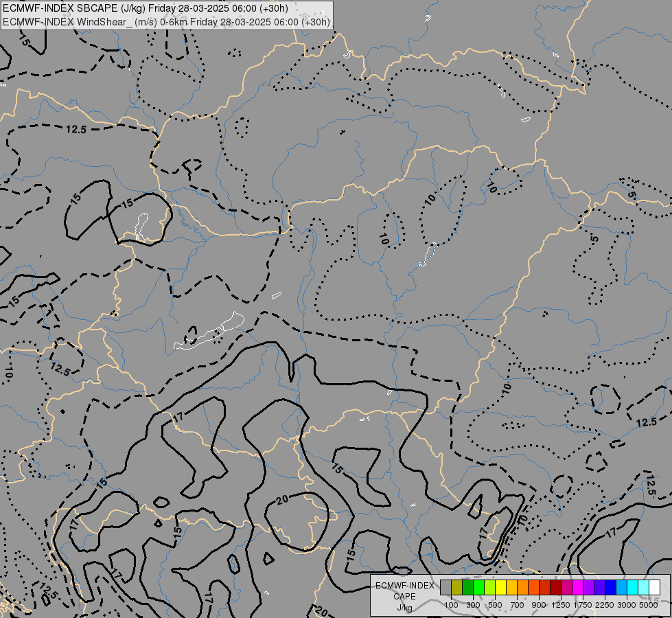Select the olive swatch in the CAPE legend
672x618 pixels.
coord(456,587)
